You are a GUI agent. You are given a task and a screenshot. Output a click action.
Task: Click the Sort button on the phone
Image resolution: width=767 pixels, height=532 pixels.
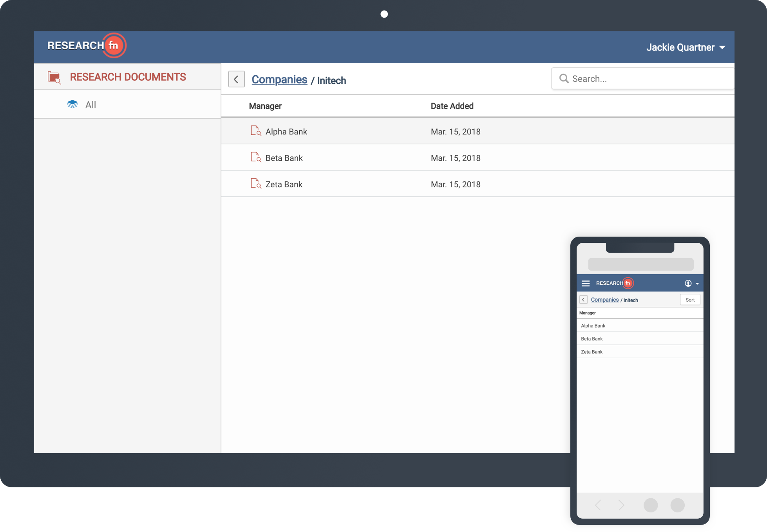pyautogui.click(x=690, y=299)
